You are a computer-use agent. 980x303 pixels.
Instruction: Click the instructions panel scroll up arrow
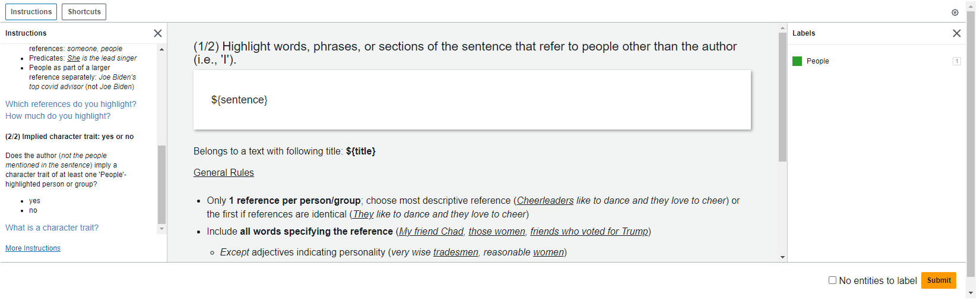pos(161,49)
